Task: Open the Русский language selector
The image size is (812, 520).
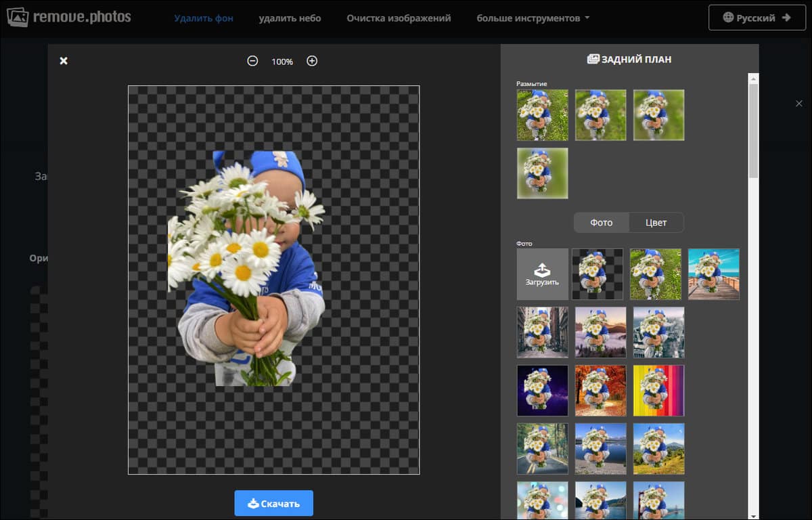Action: [757, 18]
